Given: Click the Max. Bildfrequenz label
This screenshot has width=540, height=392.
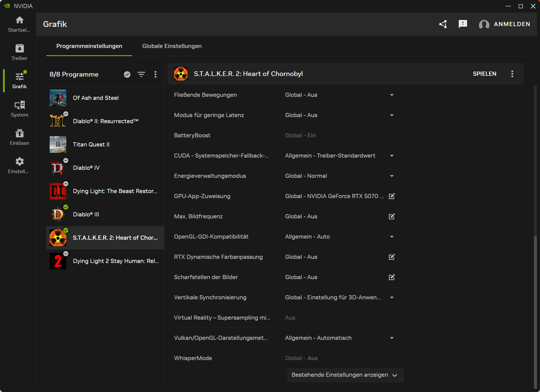Looking at the screenshot, I should coord(198,216).
